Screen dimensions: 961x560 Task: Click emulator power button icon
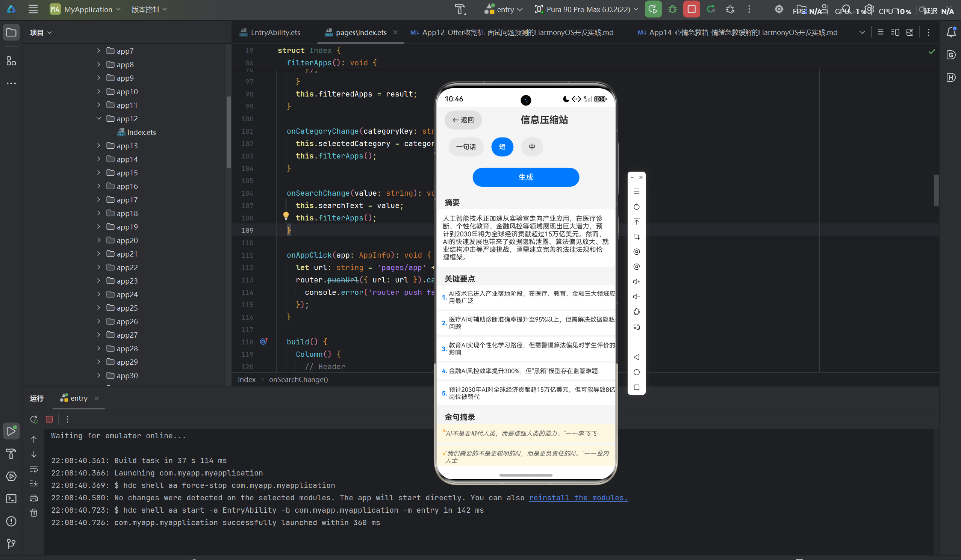click(637, 207)
